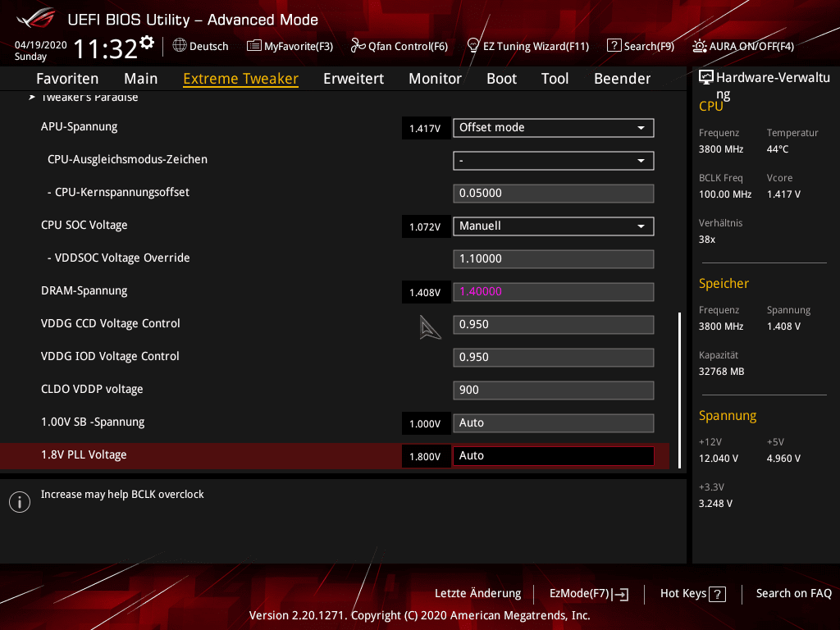840x630 pixels.
Task: Click the 1.408V DRAM voltage readout
Action: [x=426, y=293]
